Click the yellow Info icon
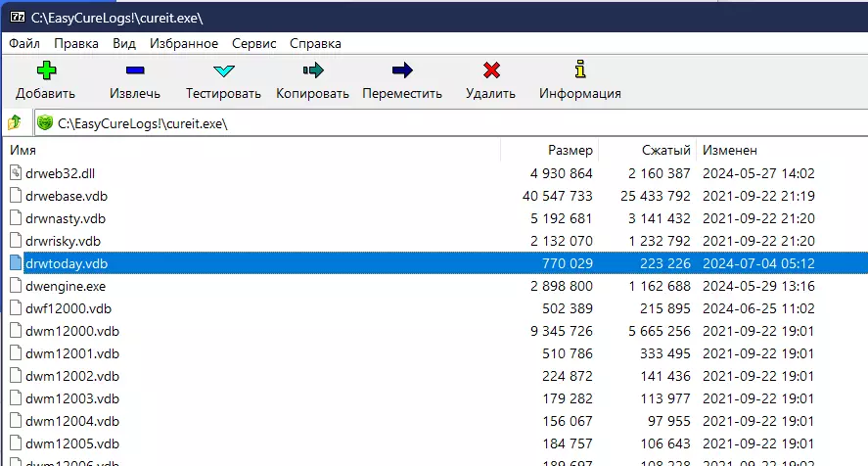Image resolution: width=868 pixels, height=466 pixels. [579, 70]
